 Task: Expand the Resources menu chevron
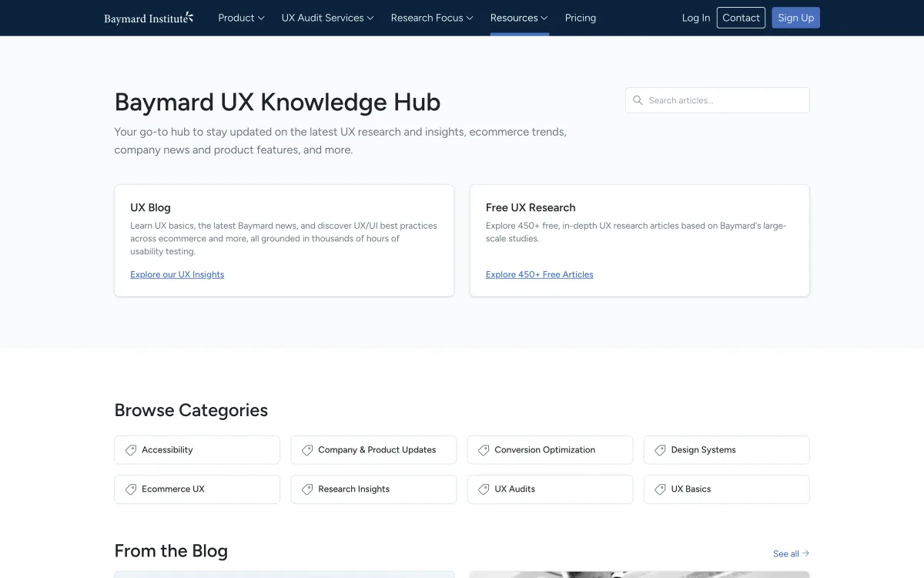click(544, 18)
